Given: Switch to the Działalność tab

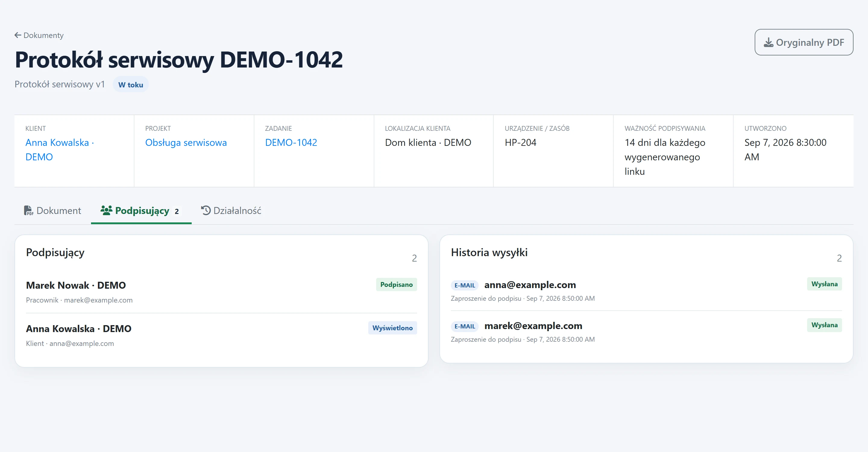Looking at the screenshot, I should pyautogui.click(x=231, y=211).
